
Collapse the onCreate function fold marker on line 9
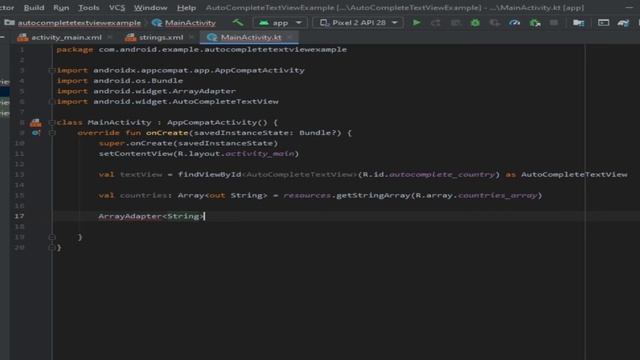[52, 133]
